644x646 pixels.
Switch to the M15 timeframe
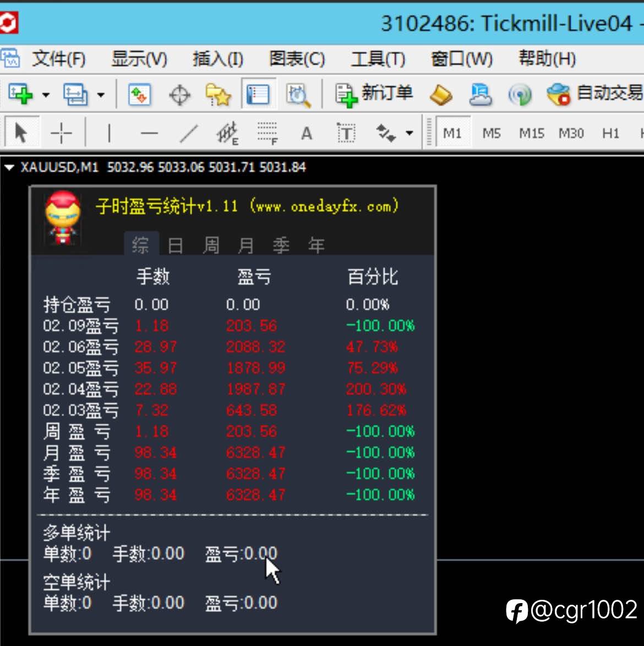point(532,134)
